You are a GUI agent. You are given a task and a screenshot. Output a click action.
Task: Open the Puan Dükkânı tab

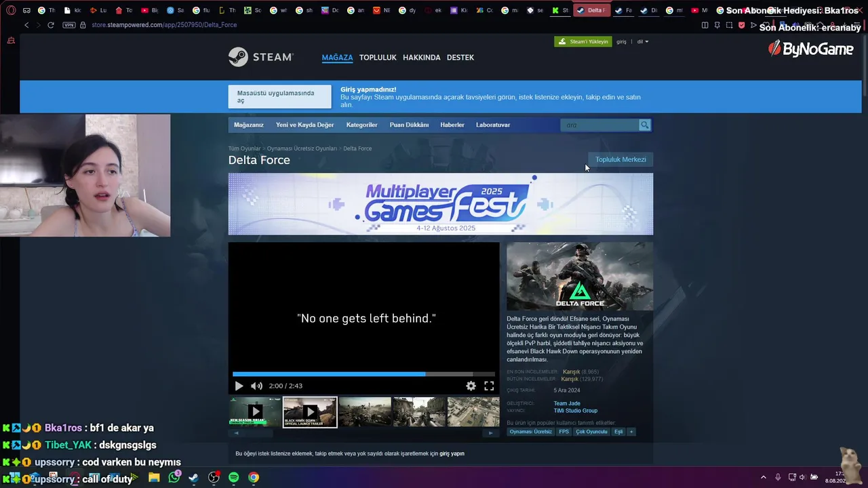pyautogui.click(x=409, y=125)
